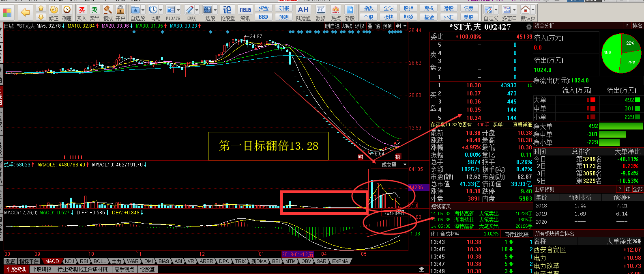Click the 指标平台 button
The height and width of the screenshot is (274, 644).
pyautogui.click(x=29, y=261)
